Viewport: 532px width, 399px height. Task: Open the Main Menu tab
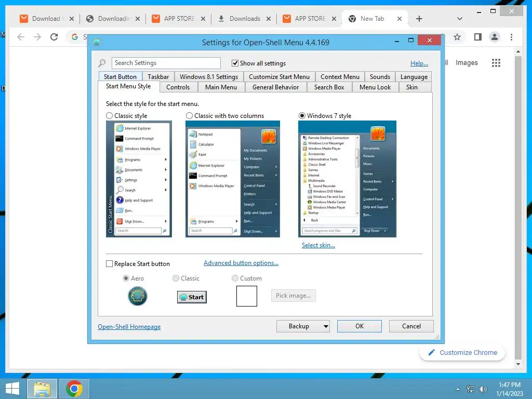click(221, 87)
